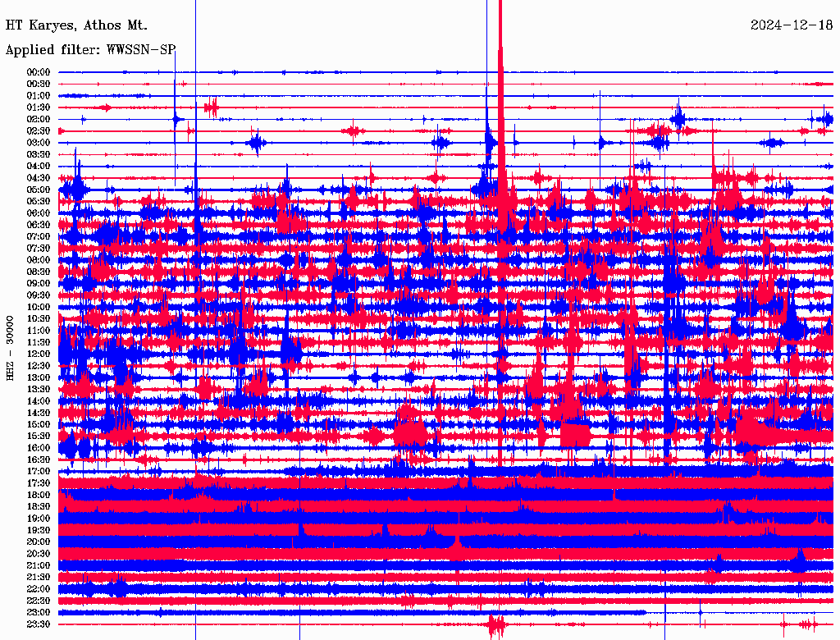Click the 03:00 time label
The width and height of the screenshot is (840, 640).
(39, 143)
